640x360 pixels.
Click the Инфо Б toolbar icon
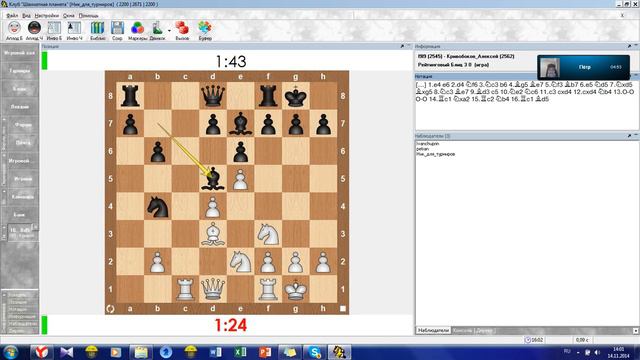click(54, 28)
